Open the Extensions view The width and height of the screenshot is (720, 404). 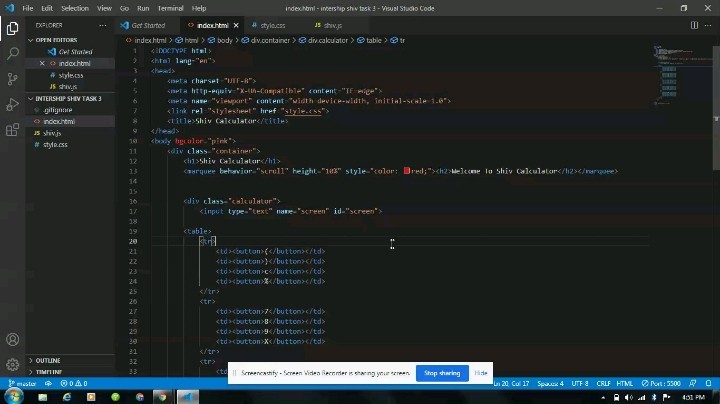pos(12,129)
